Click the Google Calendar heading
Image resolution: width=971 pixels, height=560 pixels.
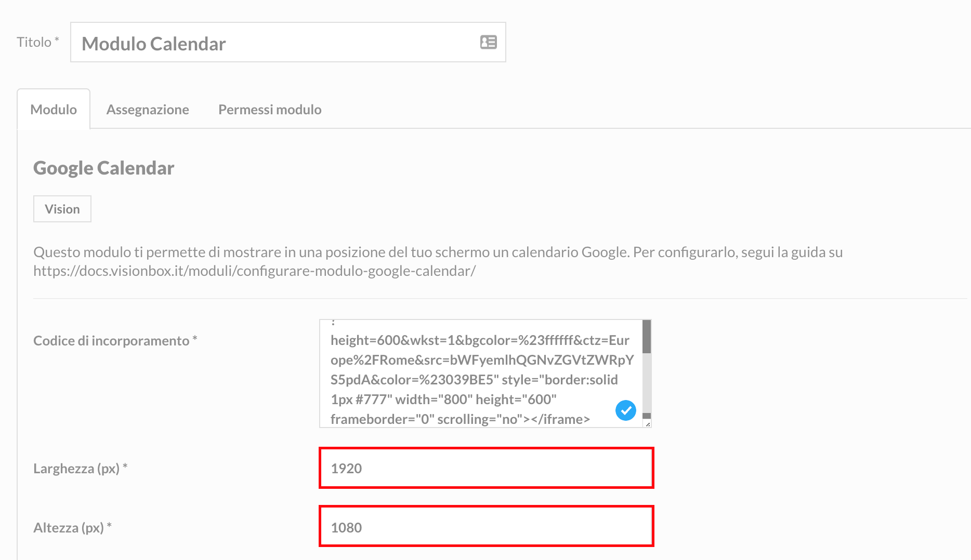click(103, 167)
